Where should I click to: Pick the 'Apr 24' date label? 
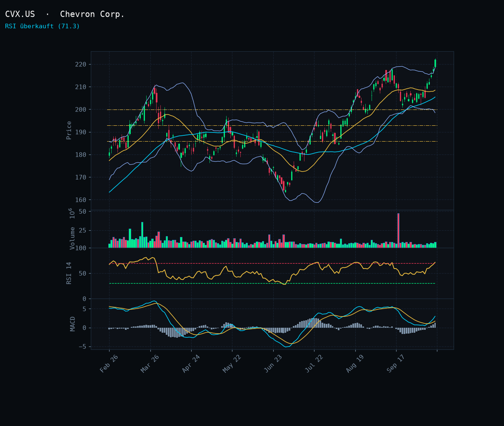point(191,364)
